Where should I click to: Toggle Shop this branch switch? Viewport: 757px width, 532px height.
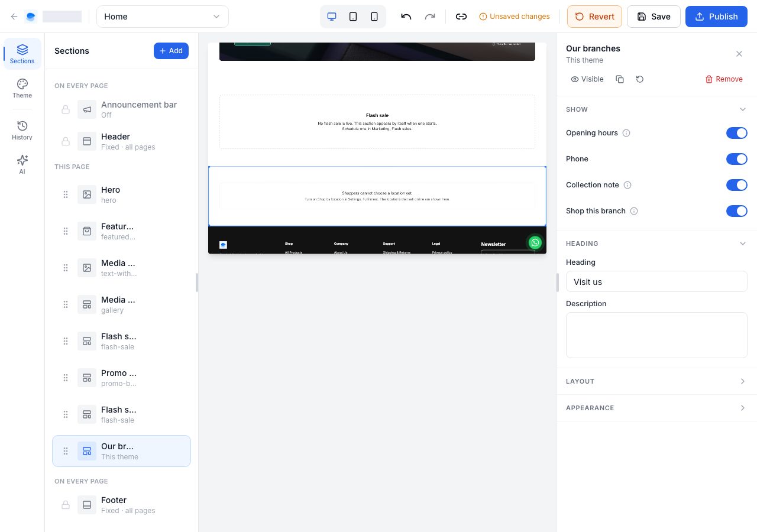click(737, 211)
